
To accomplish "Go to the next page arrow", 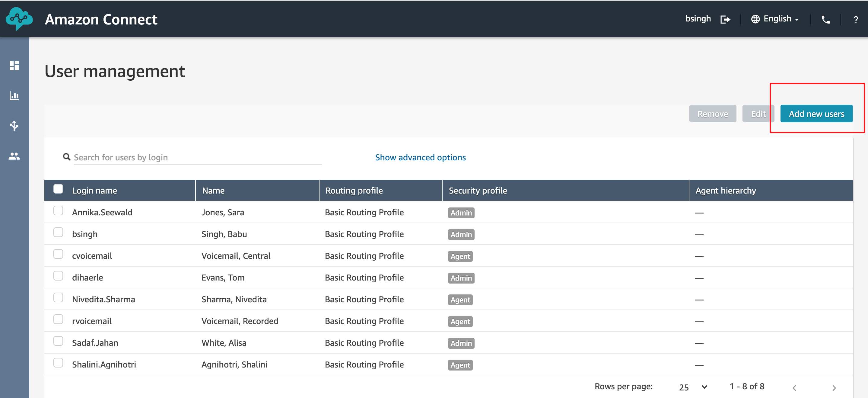I will [834, 388].
